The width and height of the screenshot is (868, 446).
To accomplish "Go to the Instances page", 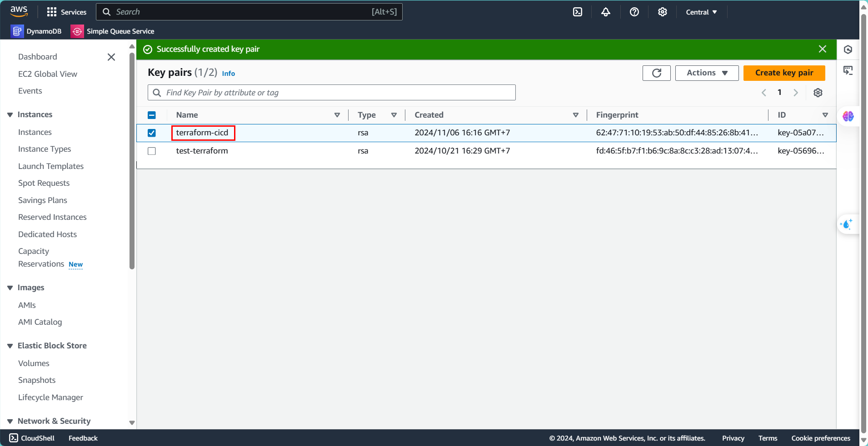I will (x=35, y=132).
